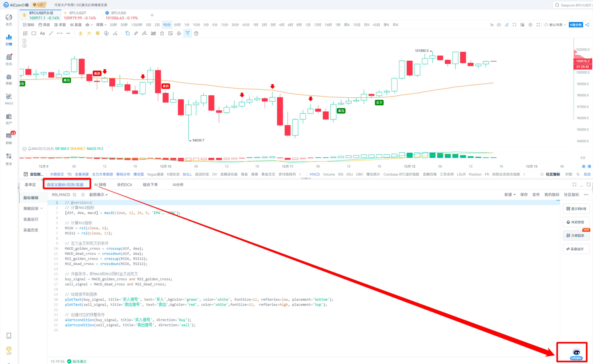Image resolution: width=593 pixels, height=364 pixels.
Task: Open 我的指标 my indicators link
Action: tap(552, 194)
